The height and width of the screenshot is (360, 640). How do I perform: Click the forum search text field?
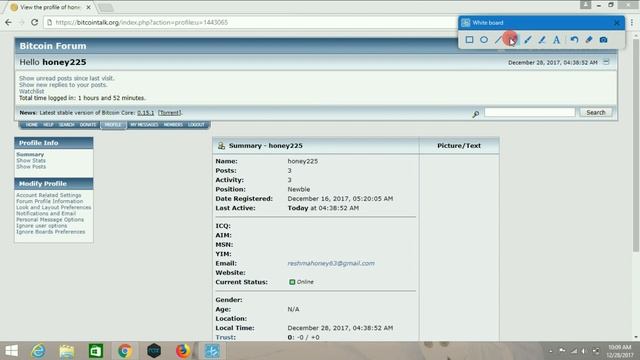529,112
